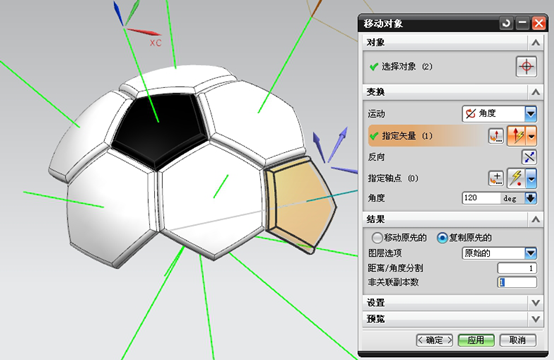Image resolution: width=554 pixels, height=360 pixels.
Task: Expand the preview section
Action: (536, 319)
